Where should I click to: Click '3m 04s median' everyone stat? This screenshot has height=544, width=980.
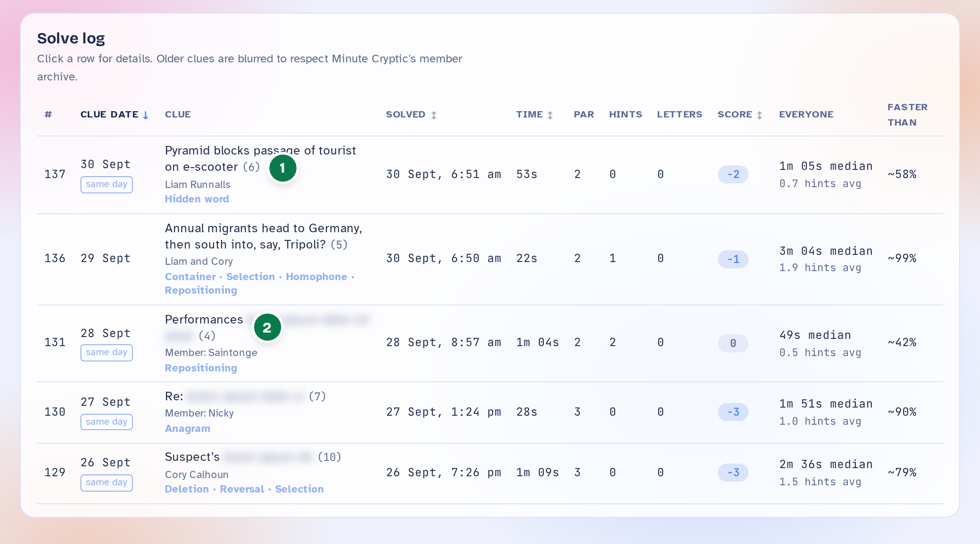pyautogui.click(x=826, y=251)
